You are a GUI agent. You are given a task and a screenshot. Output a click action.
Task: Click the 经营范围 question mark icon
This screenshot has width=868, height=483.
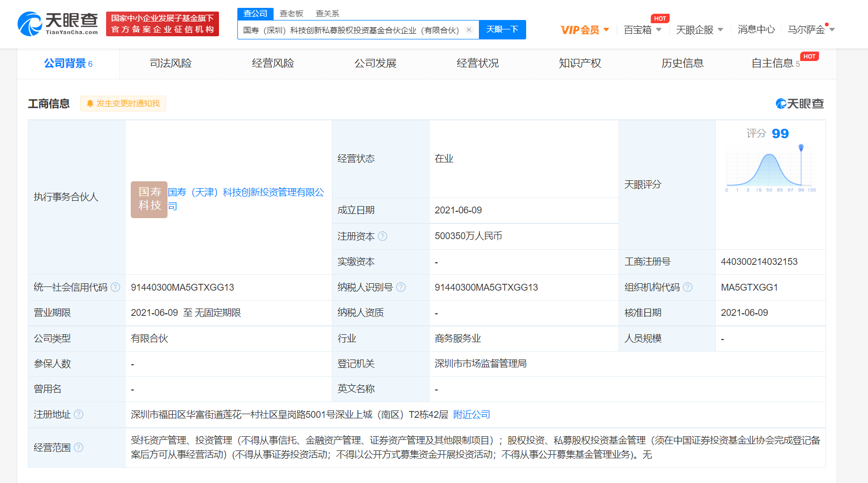79,447
